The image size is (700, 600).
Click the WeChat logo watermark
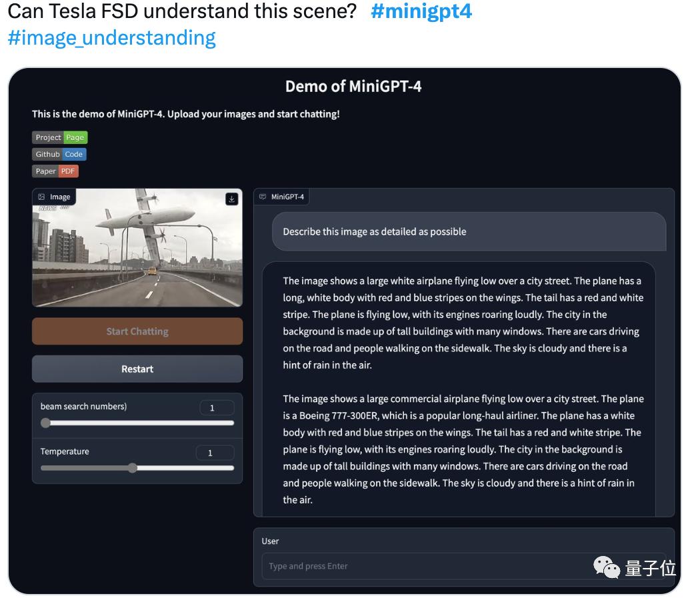click(606, 567)
